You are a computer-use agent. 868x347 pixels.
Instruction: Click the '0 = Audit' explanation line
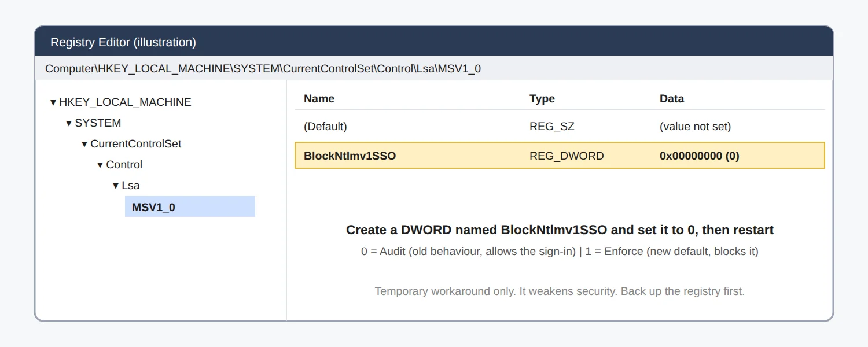click(x=560, y=252)
